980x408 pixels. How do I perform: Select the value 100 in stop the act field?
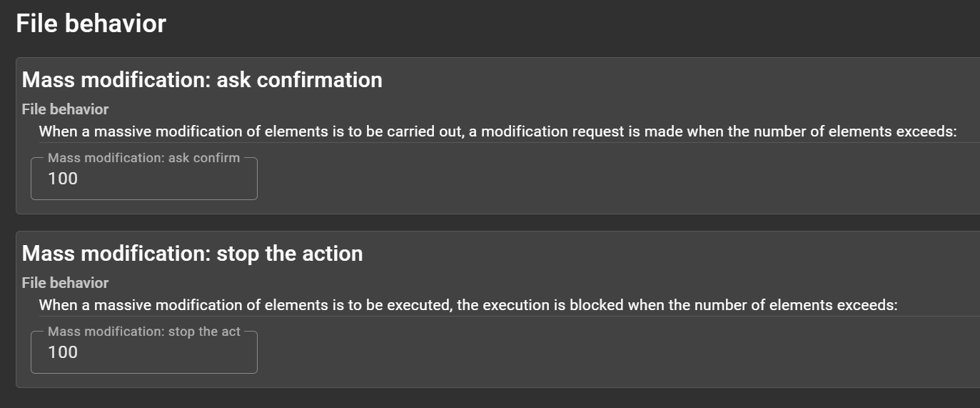click(63, 352)
